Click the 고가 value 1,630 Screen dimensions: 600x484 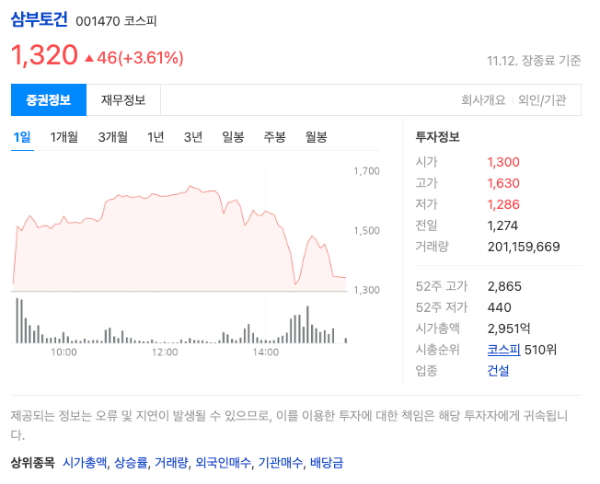click(x=503, y=183)
